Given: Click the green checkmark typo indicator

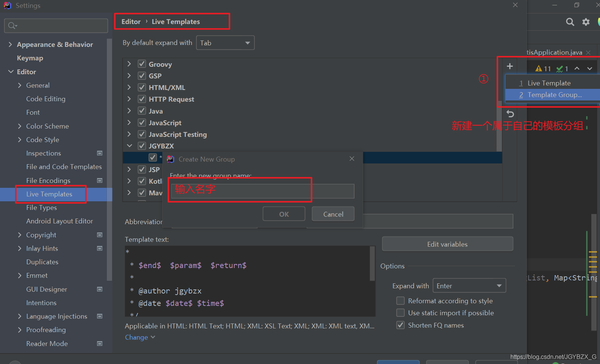Looking at the screenshot, I should [562, 69].
